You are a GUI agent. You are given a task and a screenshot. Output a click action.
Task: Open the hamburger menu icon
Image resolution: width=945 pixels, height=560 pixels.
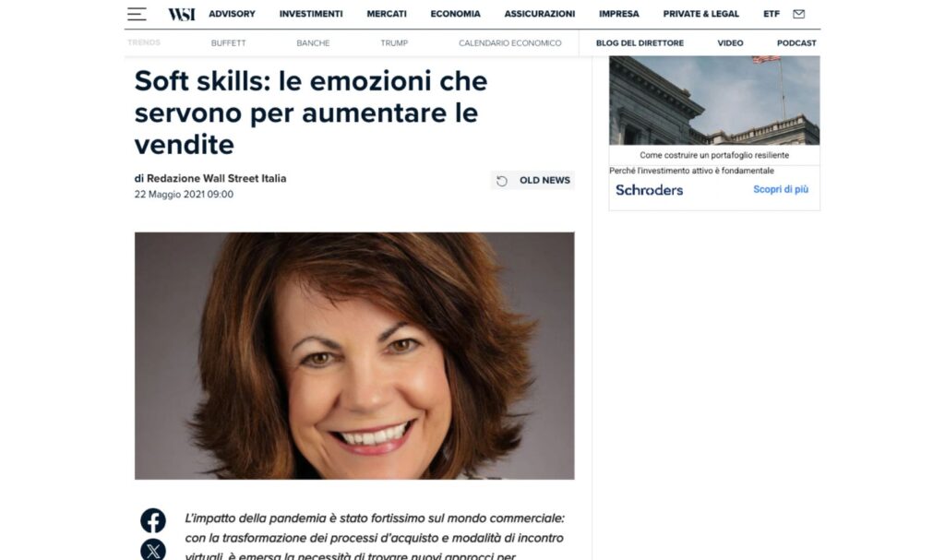click(x=137, y=14)
